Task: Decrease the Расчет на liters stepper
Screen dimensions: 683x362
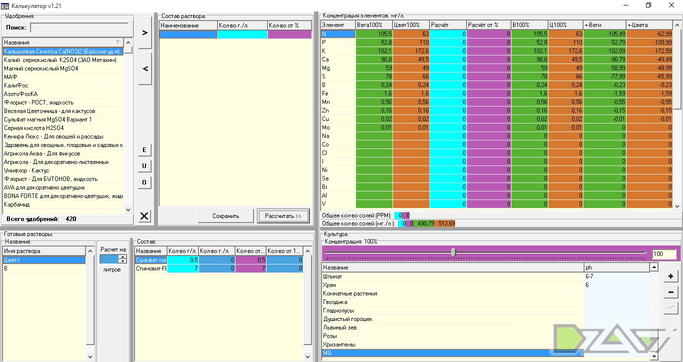Action: [122, 261]
